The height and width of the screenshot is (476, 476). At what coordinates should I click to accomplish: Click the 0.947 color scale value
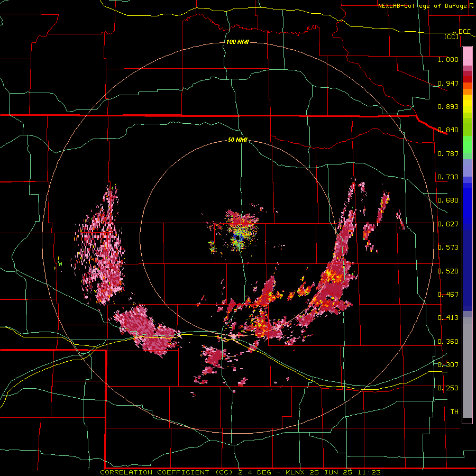(x=448, y=83)
